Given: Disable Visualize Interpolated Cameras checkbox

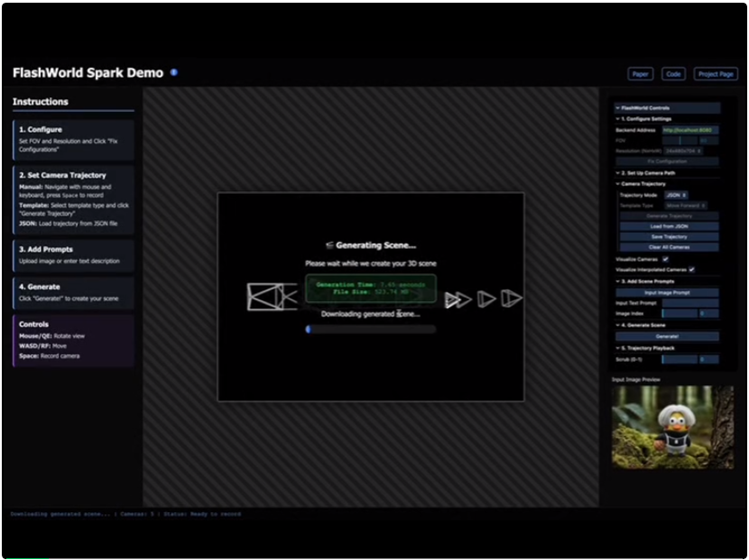Looking at the screenshot, I should pos(691,269).
